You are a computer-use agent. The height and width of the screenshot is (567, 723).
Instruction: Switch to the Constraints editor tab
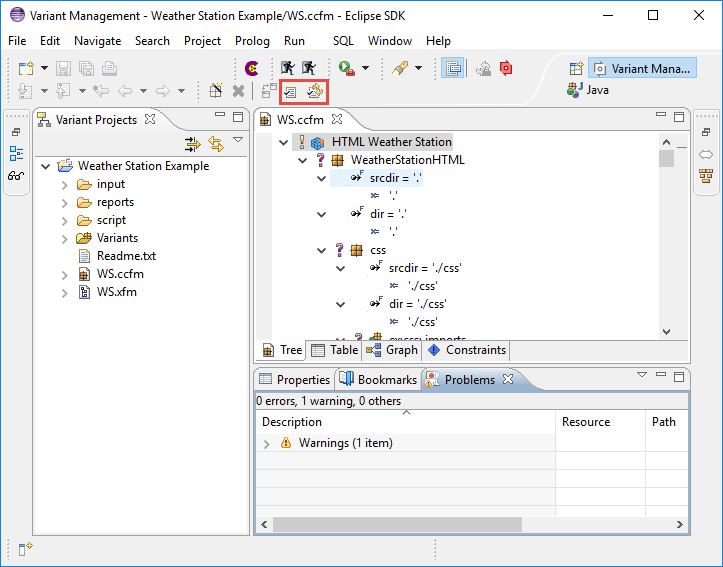pyautogui.click(x=467, y=350)
